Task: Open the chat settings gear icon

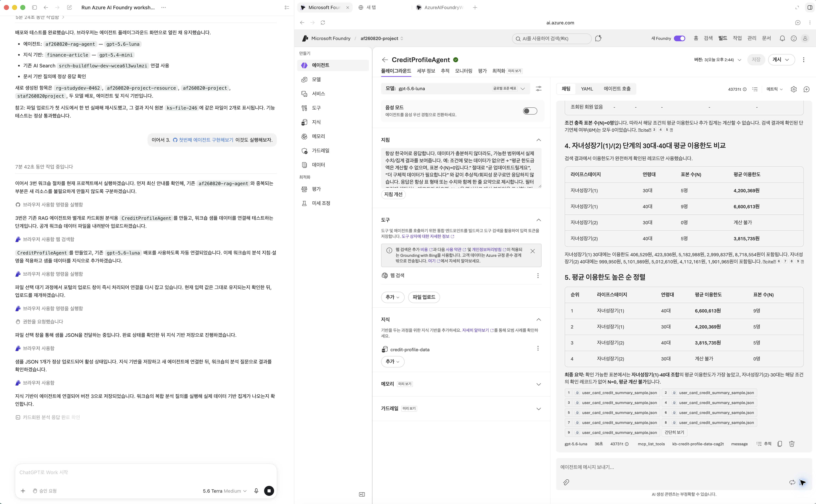Action: 794,89
